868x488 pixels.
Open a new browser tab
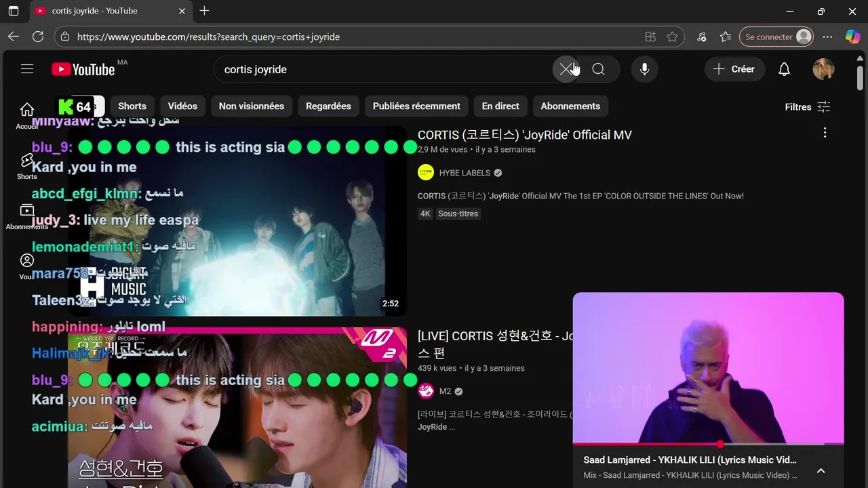pos(204,11)
